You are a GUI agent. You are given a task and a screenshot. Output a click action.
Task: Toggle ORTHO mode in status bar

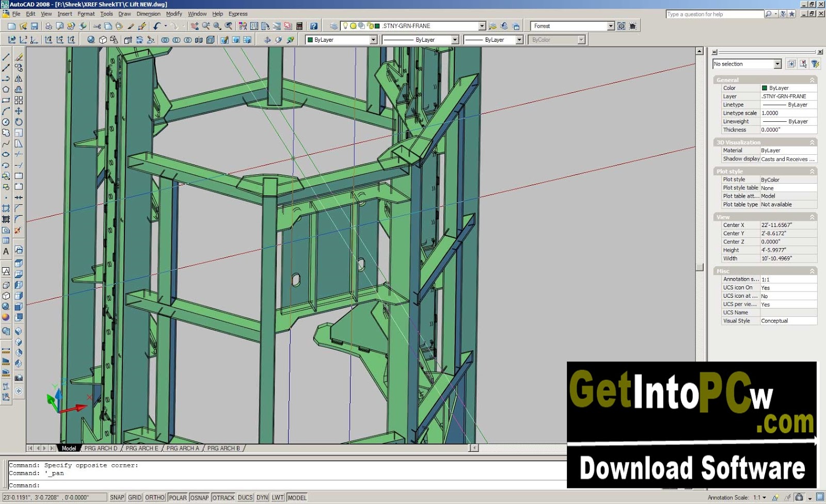coord(155,497)
